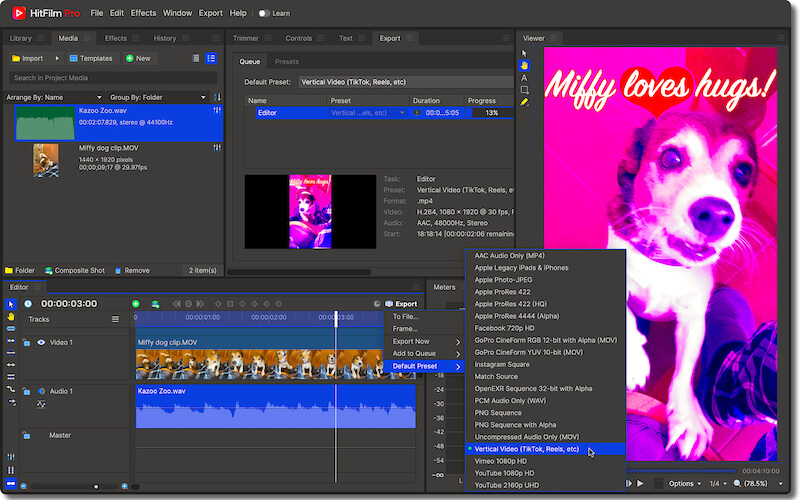Open the audio mixer icon in the timeline sidebar

pos(11,457)
